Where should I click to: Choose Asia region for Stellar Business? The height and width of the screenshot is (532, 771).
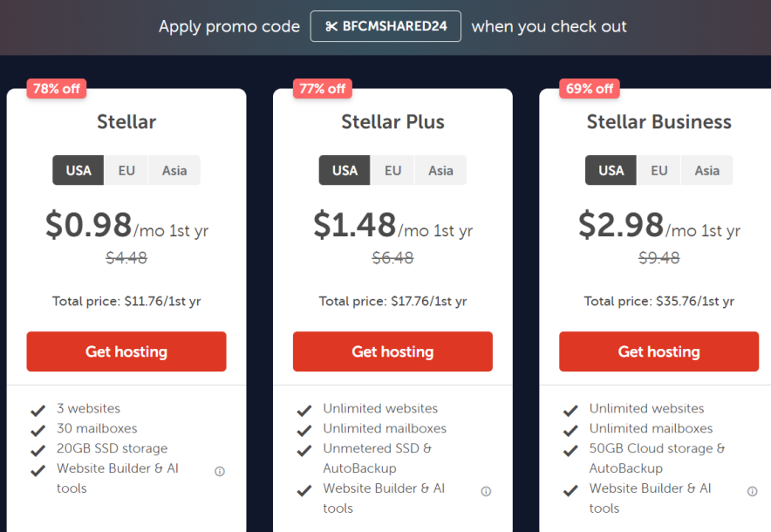[x=707, y=170]
